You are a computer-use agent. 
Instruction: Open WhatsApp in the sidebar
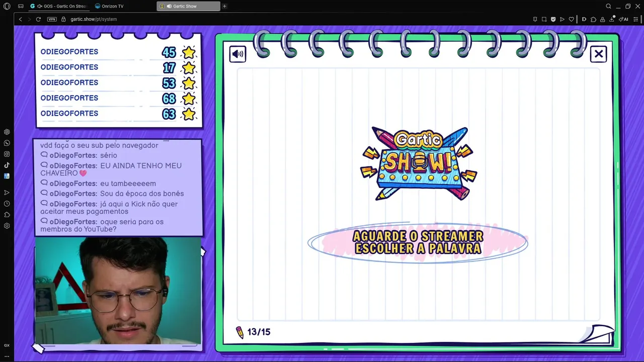pyautogui.click(x=7, y=143)
